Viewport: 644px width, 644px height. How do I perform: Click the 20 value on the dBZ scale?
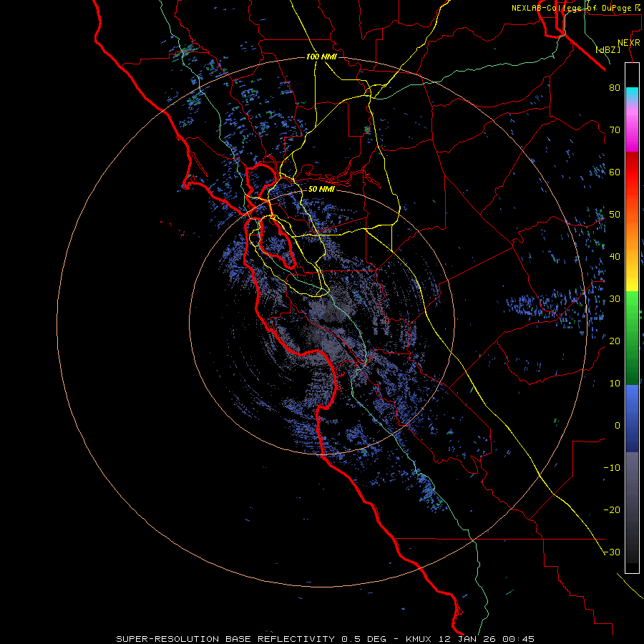(x=615, y=341)
